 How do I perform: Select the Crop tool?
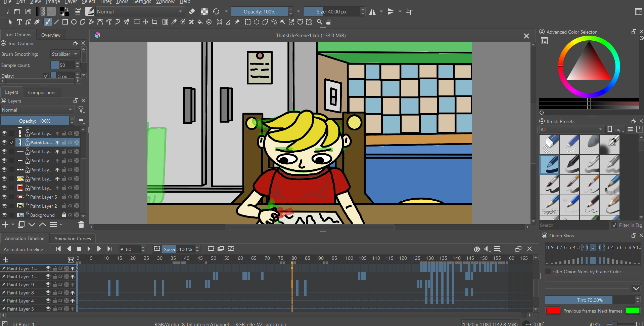[x=154, y=22]
